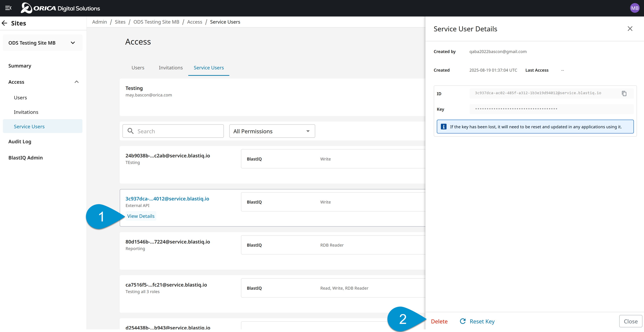Click the service user ID field
The image size is (644, 332).
click(551, 93)
